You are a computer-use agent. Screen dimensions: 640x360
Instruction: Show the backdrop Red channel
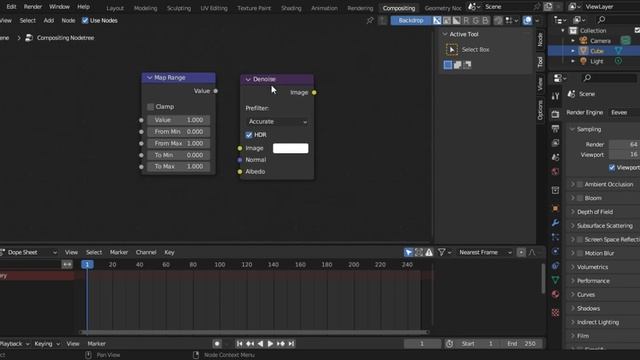coord(466,20)
